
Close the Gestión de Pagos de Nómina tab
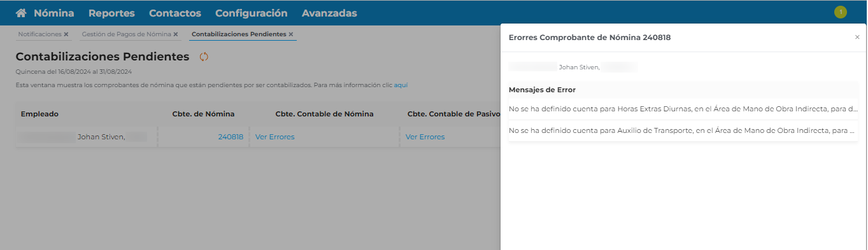(x=175, y=34)
